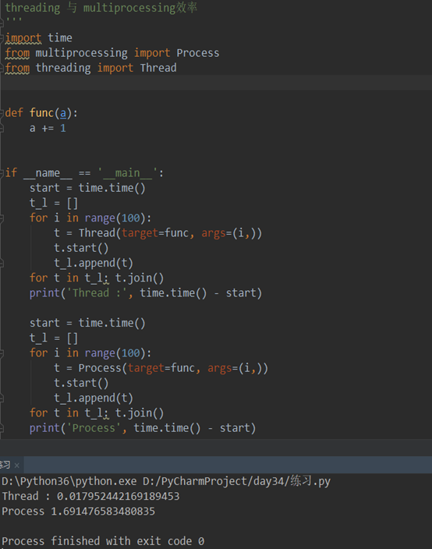Screen dimensions: 432x549
Task: Click the empty highlighted line after imports
Action: 216,83
